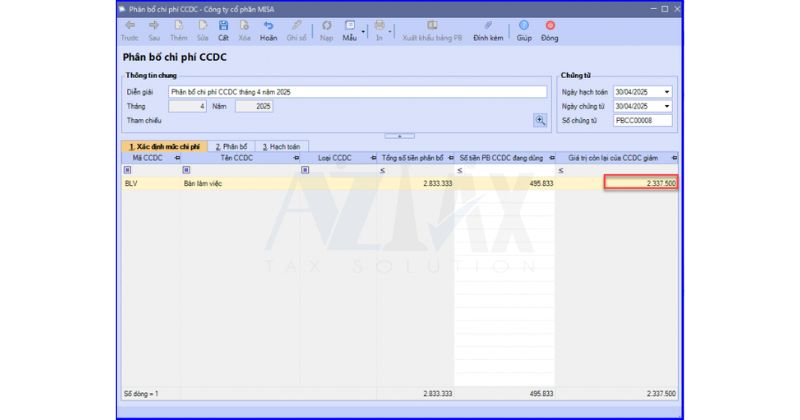Click the Diễn giải text field
This screenshot has width=800, height=420.
357,92
